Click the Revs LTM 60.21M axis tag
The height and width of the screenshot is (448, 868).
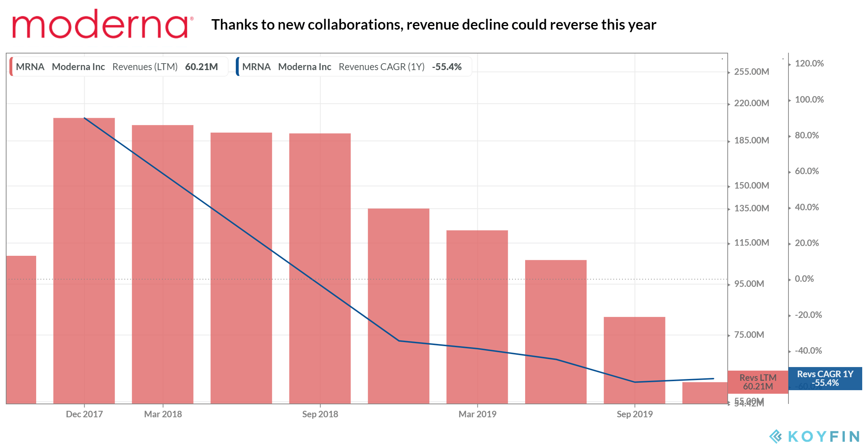[x=758, y=382]
